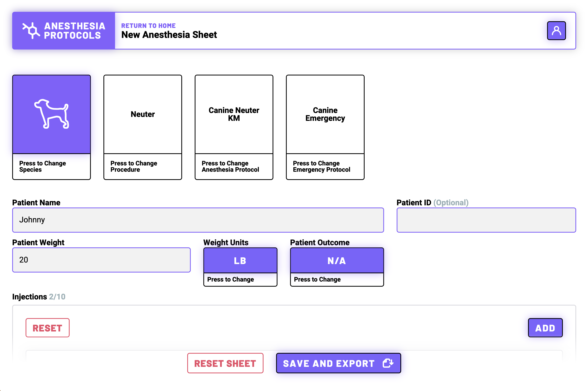This screenshot has width=588, height=391.
Task: Select the dog species icon tile
Action: (x=51, y=114)
